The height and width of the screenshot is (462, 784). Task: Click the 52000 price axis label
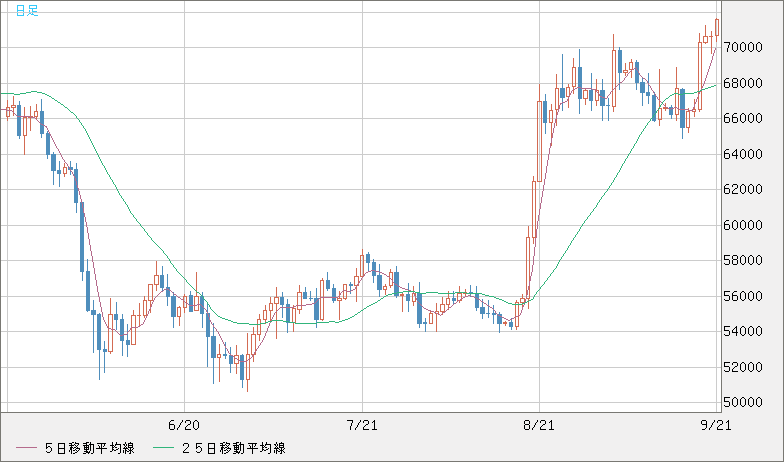(x=745, y=367)
